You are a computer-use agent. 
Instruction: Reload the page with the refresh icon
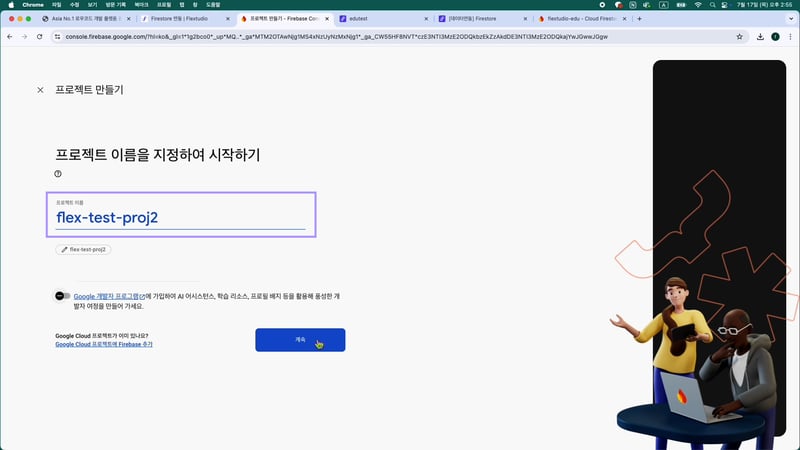point(40,37)
